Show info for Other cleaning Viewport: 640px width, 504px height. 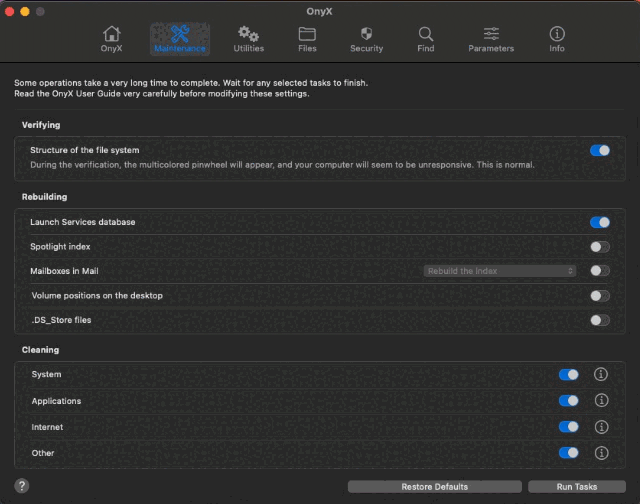[601, 453]
